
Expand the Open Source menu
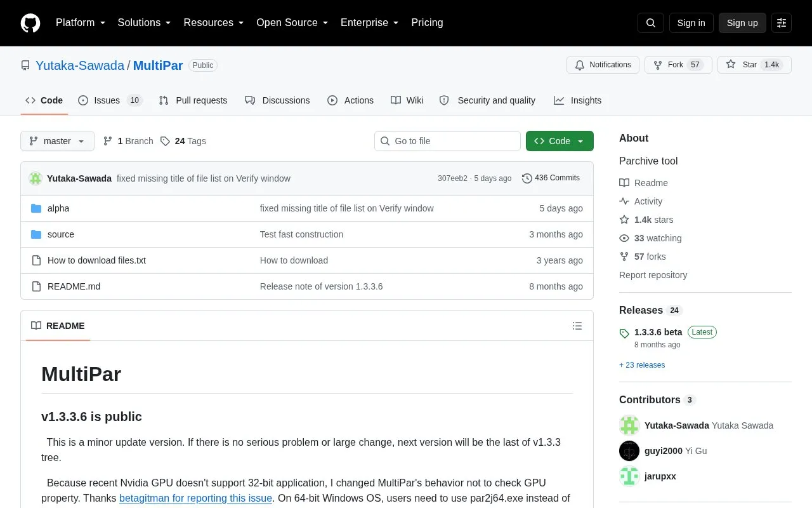(292, 23)
